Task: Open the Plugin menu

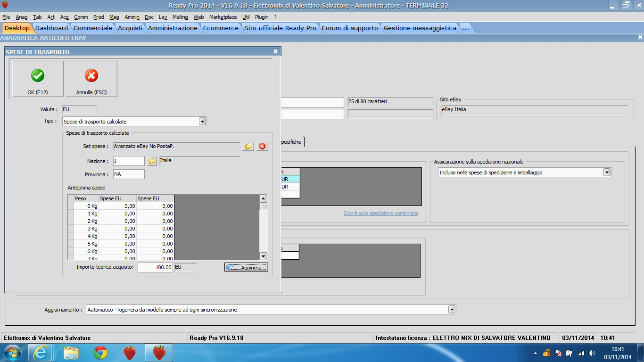Action: pos(262,17)
